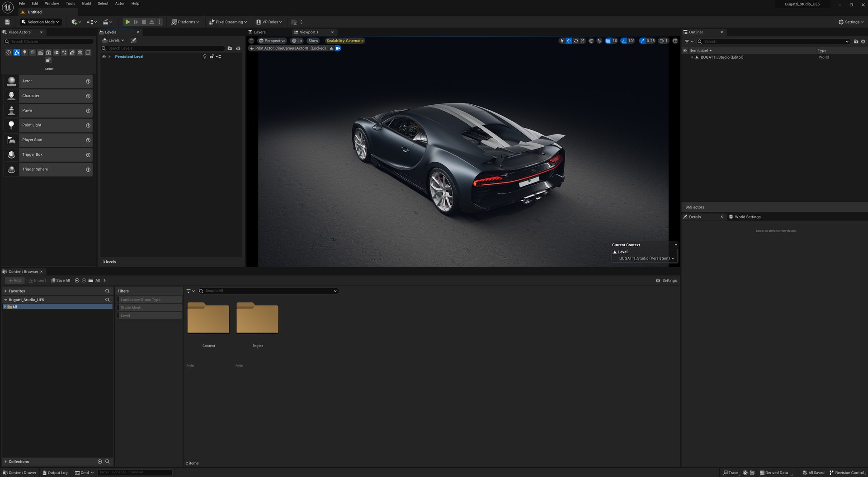Expand the Favorites section
The image size is (868, 477).
[5, 291]
